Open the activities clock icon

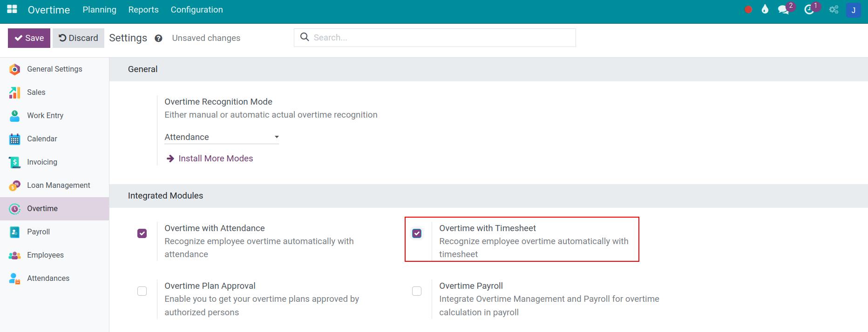click(809, 10)
